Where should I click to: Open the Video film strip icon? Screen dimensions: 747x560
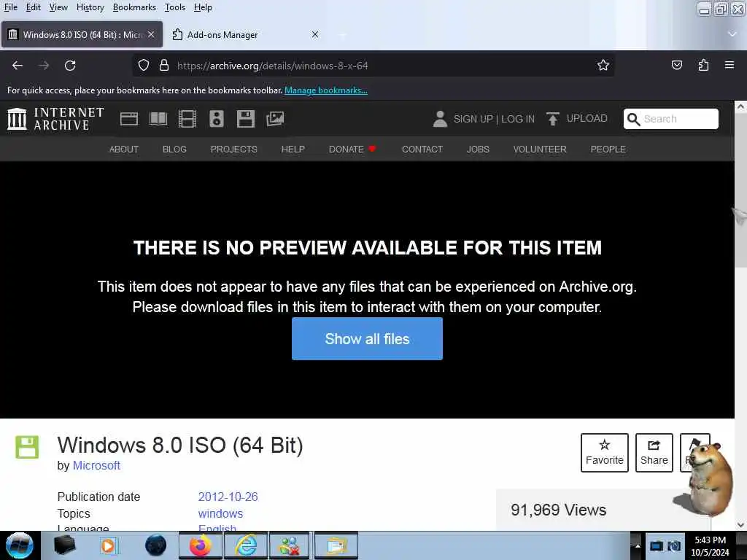click(x=187, y=119)
